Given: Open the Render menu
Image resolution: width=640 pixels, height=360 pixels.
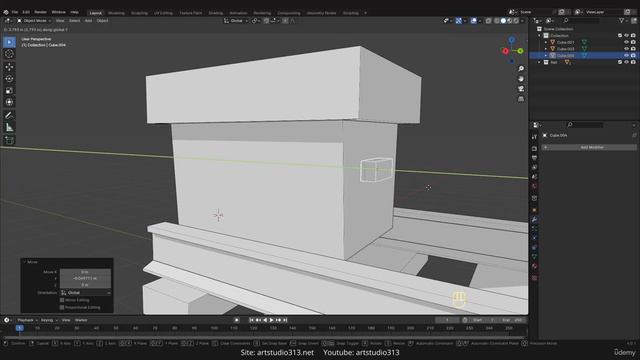Looking at the screenshot, I should click(40, 12).
